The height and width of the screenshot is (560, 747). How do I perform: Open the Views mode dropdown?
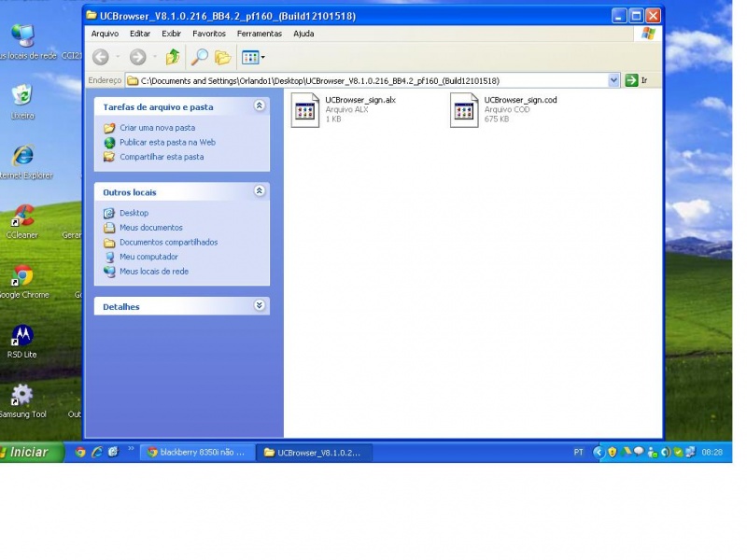(x=253, y=58)
